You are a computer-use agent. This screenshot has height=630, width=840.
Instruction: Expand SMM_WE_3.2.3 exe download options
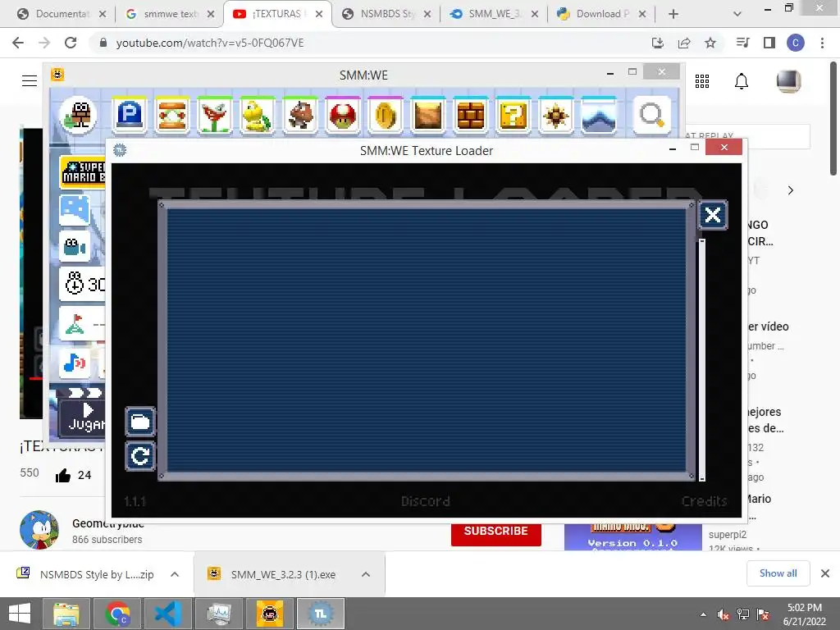tap(366, 574)
